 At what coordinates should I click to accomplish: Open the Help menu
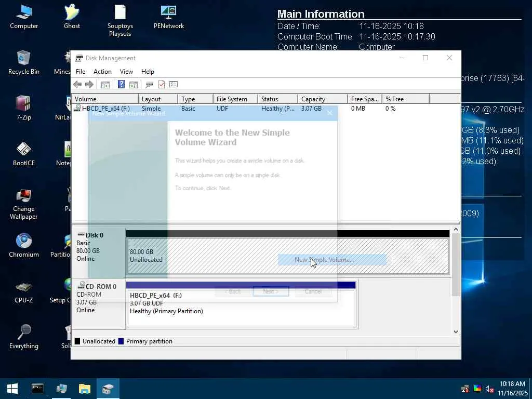click(148, 72)
